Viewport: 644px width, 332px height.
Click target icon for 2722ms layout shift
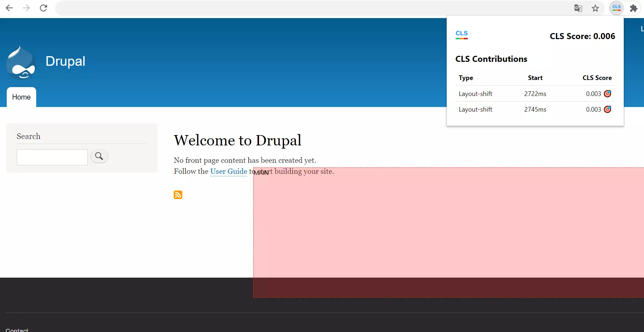pos(607,93)
